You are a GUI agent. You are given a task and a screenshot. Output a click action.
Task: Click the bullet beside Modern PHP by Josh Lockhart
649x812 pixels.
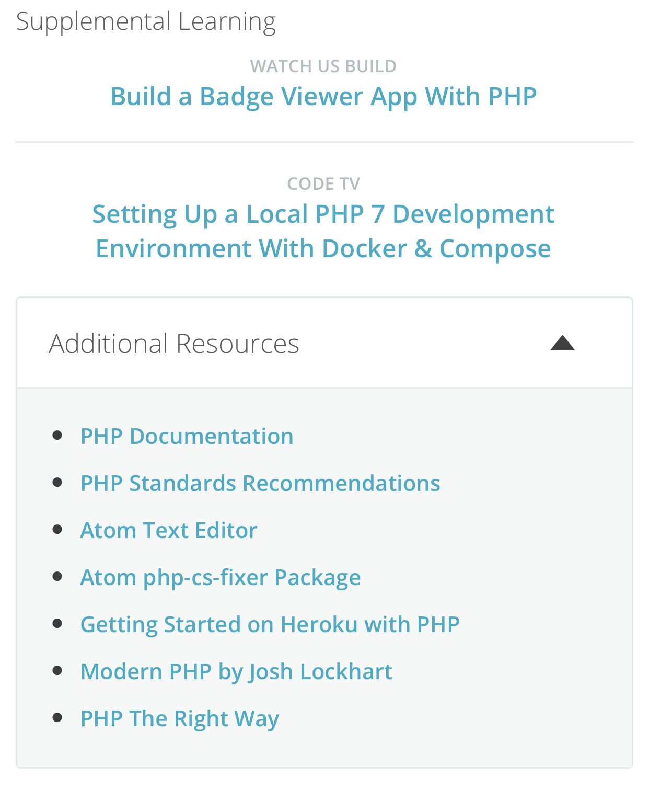[58, 671]
